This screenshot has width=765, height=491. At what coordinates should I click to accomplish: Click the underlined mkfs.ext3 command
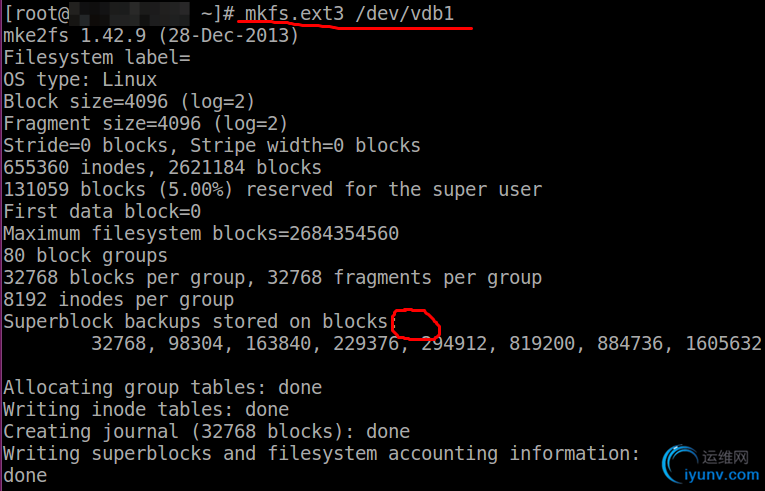(294, 14)
